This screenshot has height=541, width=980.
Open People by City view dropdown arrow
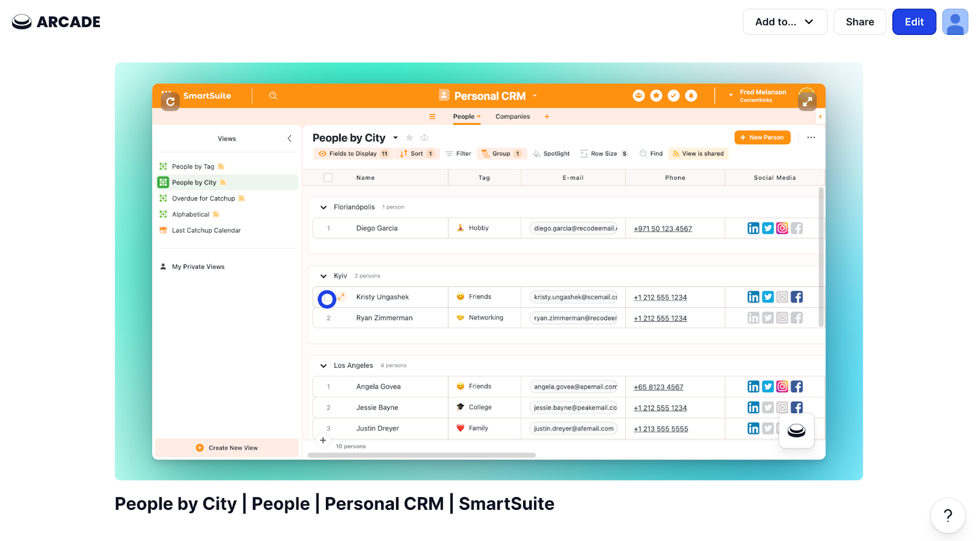tap(396, 138)
